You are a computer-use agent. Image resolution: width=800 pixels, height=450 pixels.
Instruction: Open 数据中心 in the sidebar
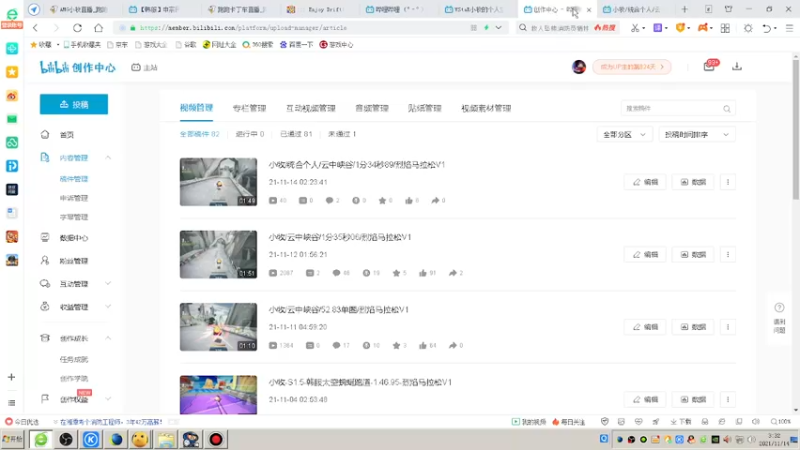click(74, 238)
